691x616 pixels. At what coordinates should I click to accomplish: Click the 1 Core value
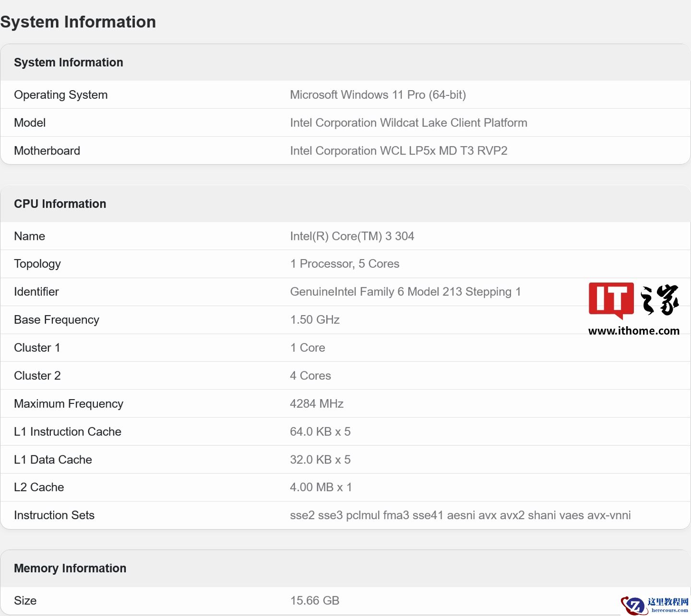click(308, 347)
